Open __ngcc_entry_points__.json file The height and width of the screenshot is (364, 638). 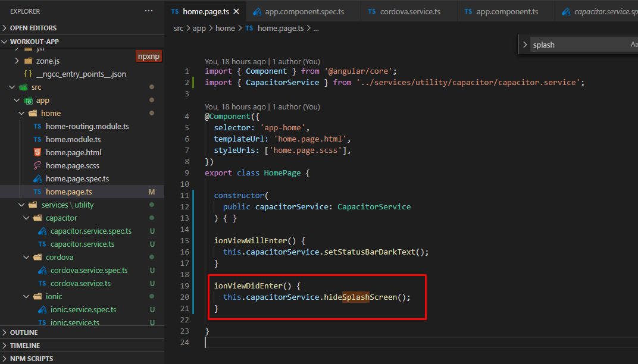[x=81, y=74]
